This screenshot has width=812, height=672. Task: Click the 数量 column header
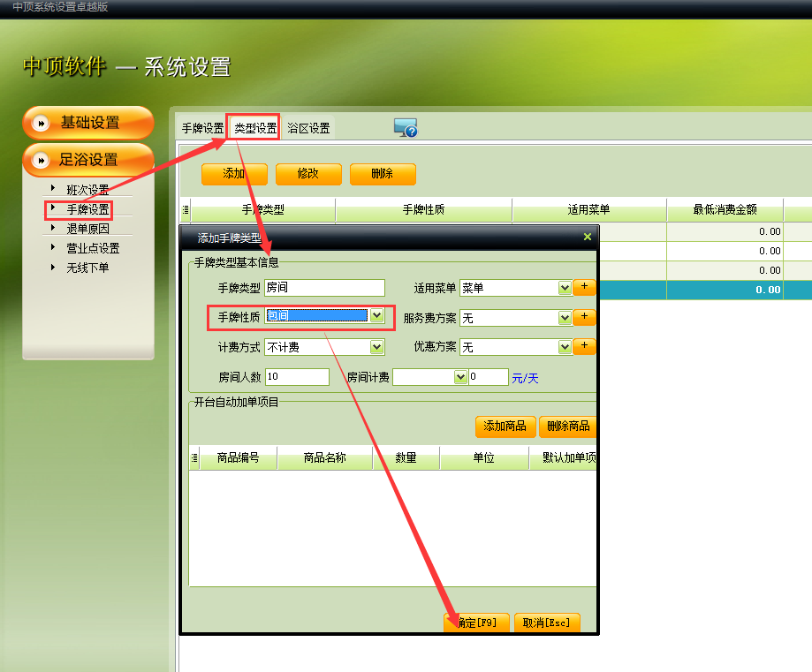(x=406, y=457)
